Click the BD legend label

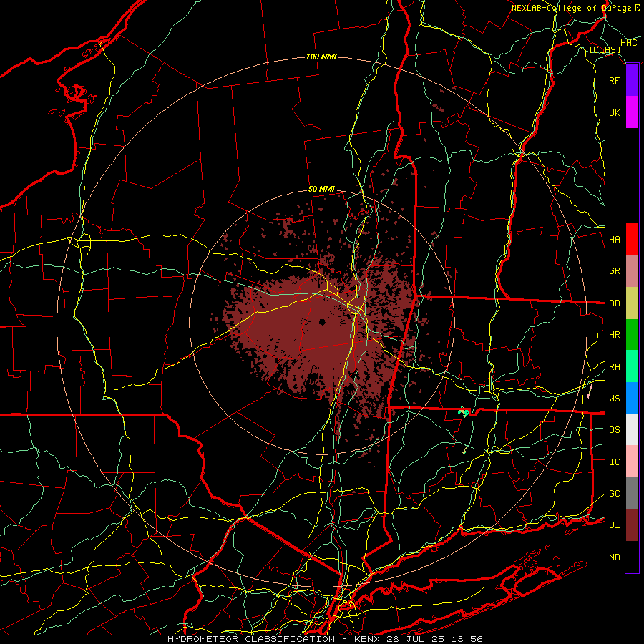click(x=614, y=303)
